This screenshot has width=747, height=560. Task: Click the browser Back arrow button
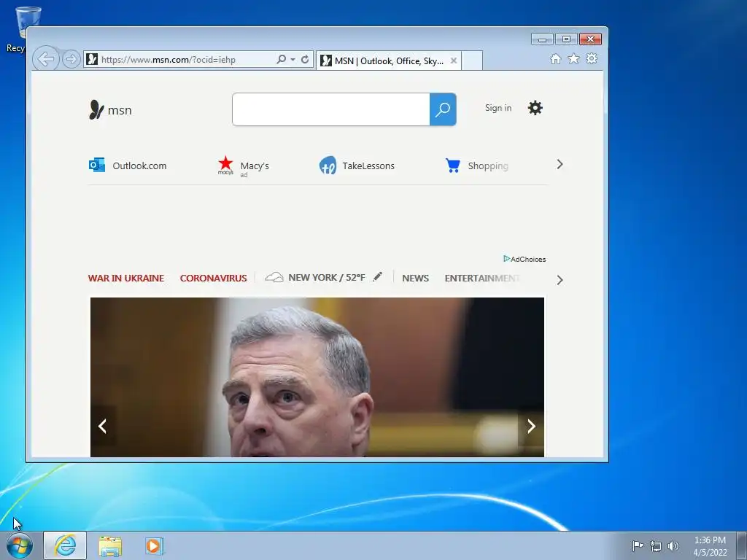[46, 59]
